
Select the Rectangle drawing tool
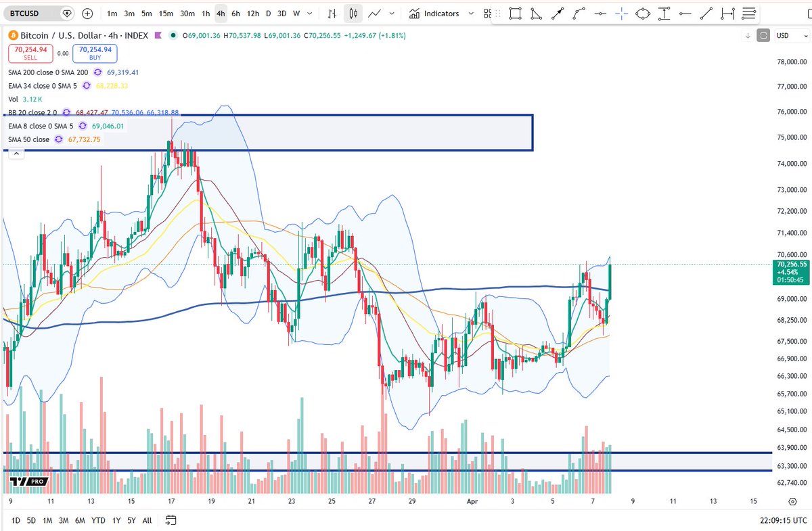(x=516, y=13)
